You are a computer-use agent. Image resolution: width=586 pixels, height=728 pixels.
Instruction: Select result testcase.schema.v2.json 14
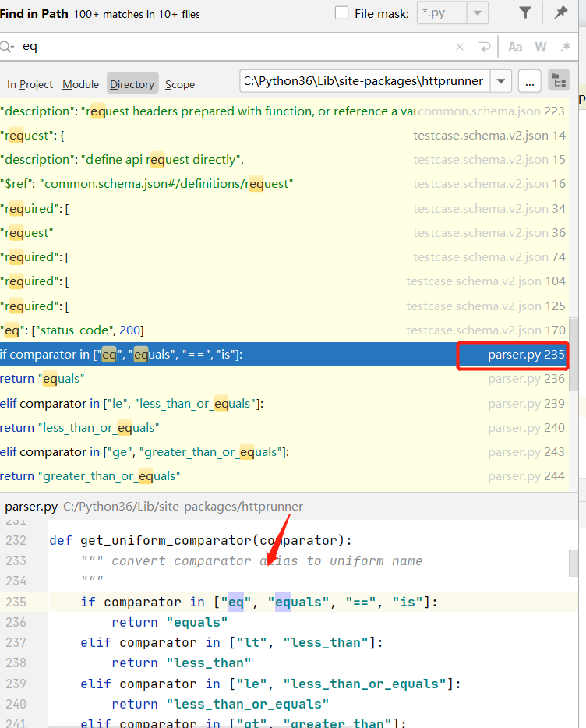284,136
